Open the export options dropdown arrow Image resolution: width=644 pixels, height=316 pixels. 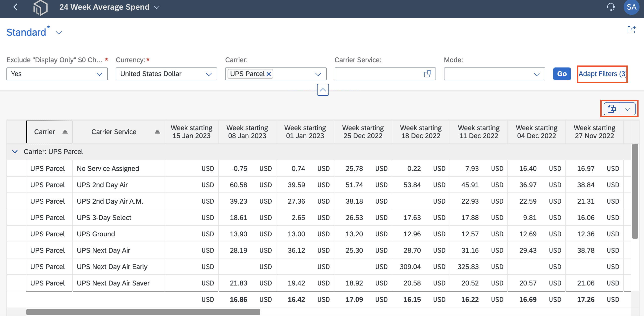(x=627, y=109)
